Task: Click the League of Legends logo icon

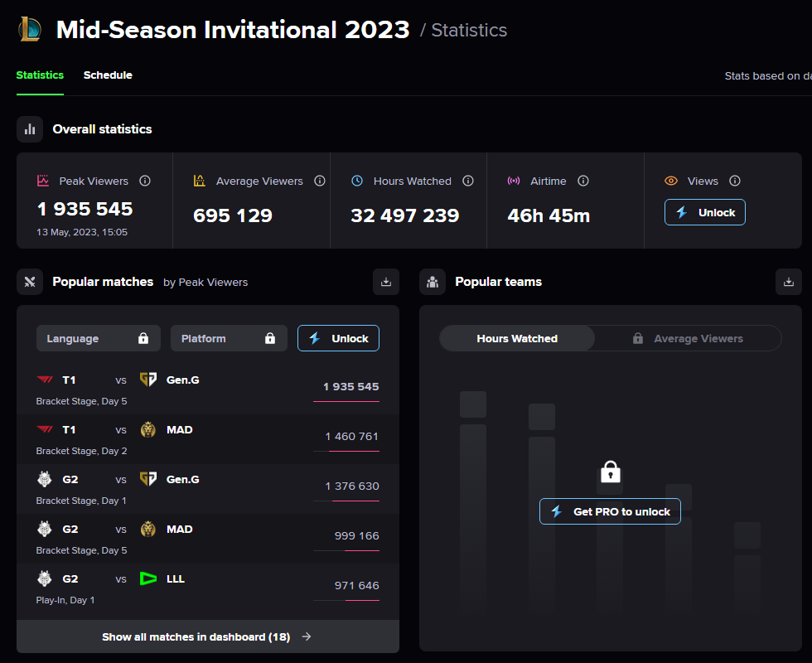Action: [x=30, y=30]
